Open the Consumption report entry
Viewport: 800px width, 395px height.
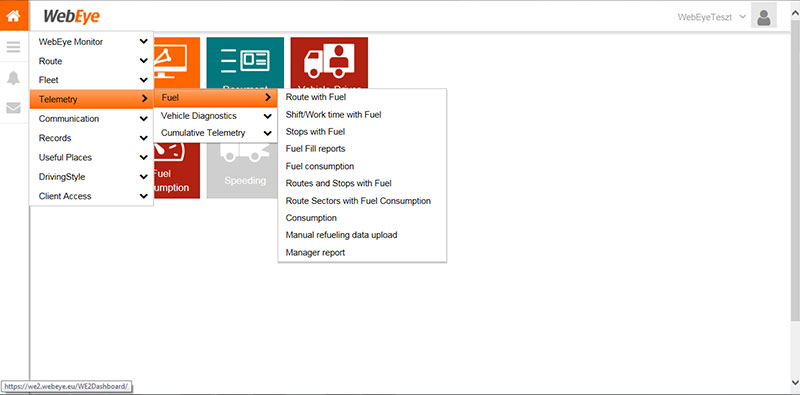(311, 218)
